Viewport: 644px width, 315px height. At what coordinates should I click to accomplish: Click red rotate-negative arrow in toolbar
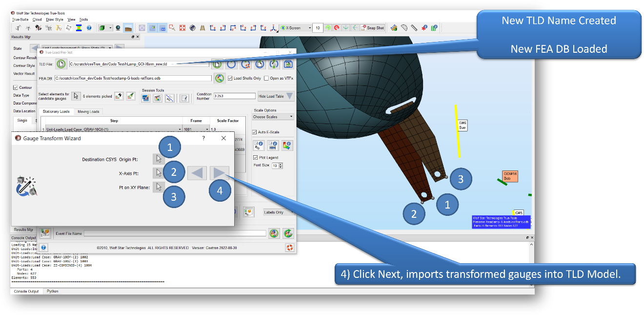(x=337, y=28)
